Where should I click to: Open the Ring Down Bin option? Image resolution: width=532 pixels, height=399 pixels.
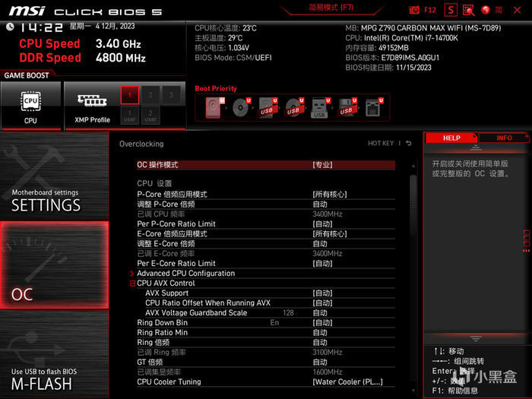(266, 323)
